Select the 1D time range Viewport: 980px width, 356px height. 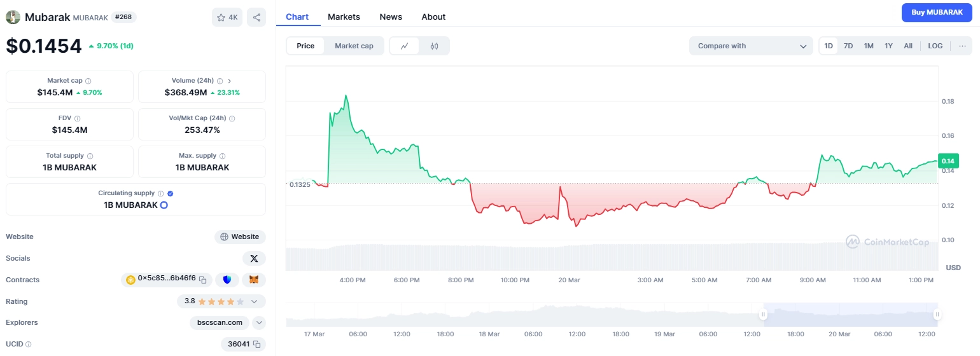(829, 46)
